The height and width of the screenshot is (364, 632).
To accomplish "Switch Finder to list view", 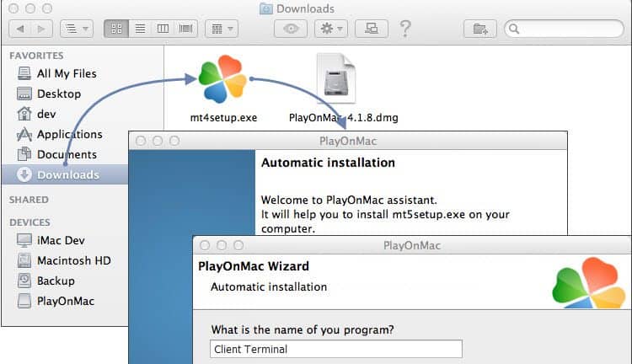I will click(x=140, y=29).
